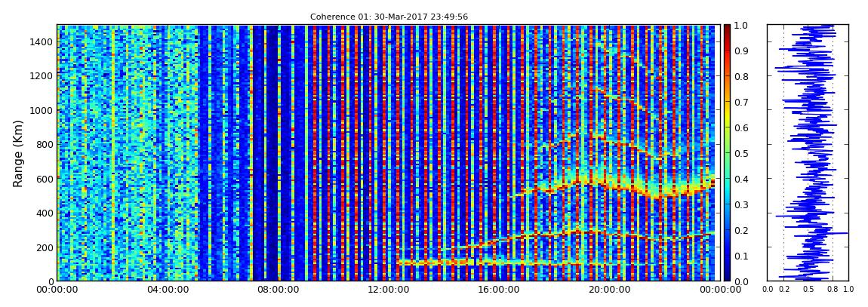Click the 0.5 tick label under the profile plot
The width and height of the screenshot is (868, 307).
(x=808, y=290)
